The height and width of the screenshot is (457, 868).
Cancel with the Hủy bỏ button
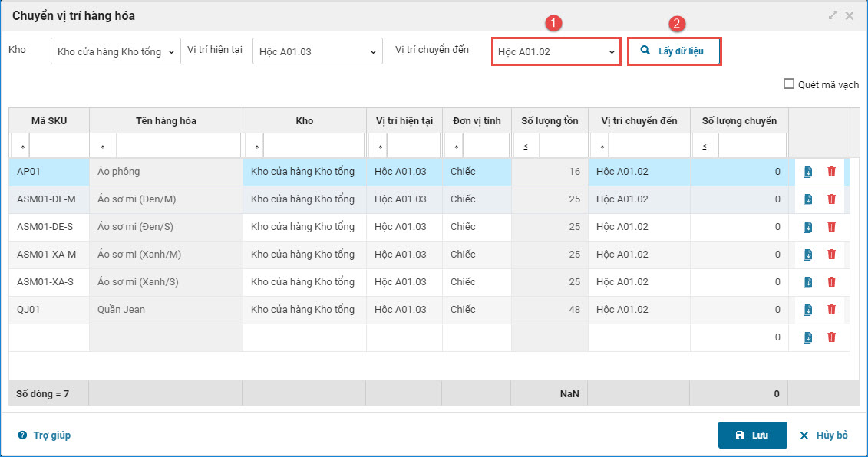point(823,436)
